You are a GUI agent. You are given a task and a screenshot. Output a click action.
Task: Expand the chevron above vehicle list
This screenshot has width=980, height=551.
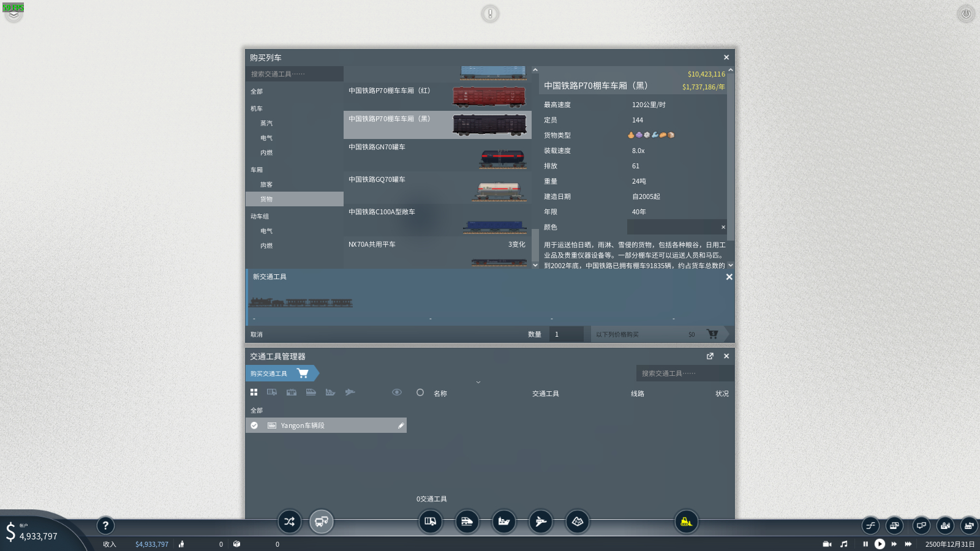(478, 382)
